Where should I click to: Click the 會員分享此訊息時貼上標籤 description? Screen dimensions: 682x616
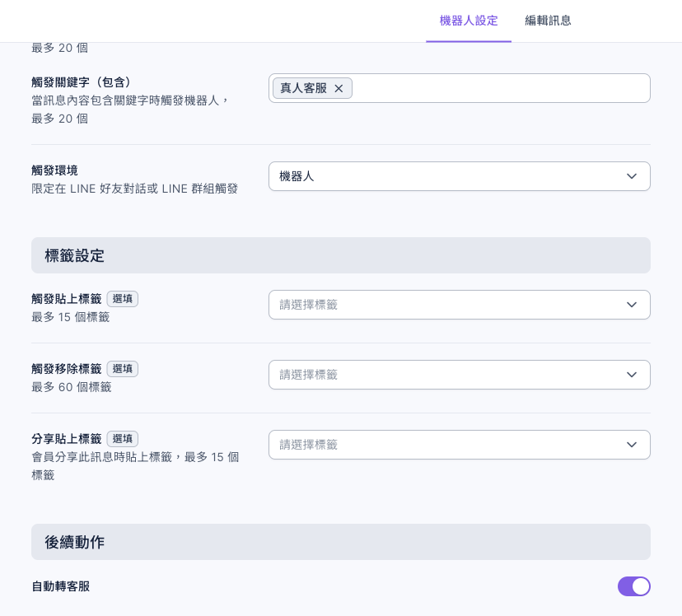[x=135, y=466]
